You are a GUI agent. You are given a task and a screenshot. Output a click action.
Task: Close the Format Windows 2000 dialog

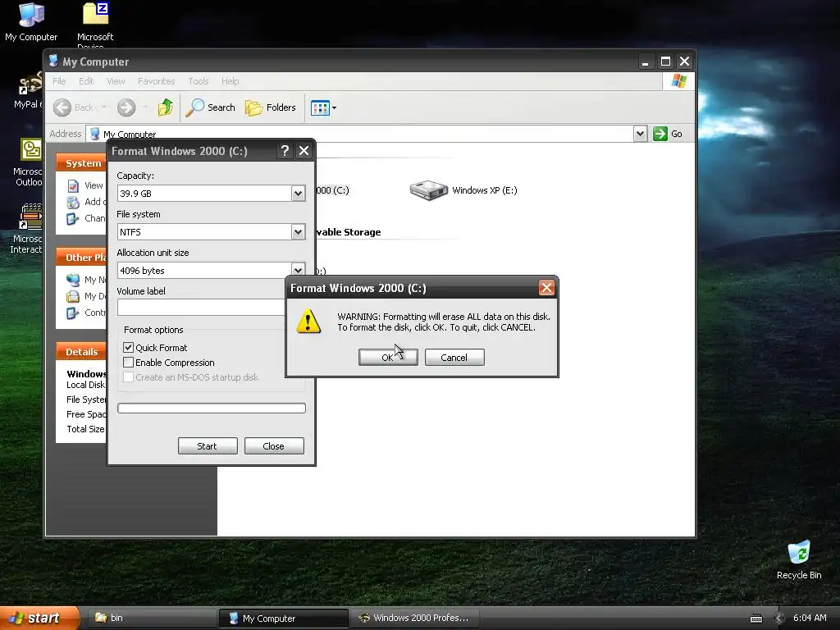[304, 151]
